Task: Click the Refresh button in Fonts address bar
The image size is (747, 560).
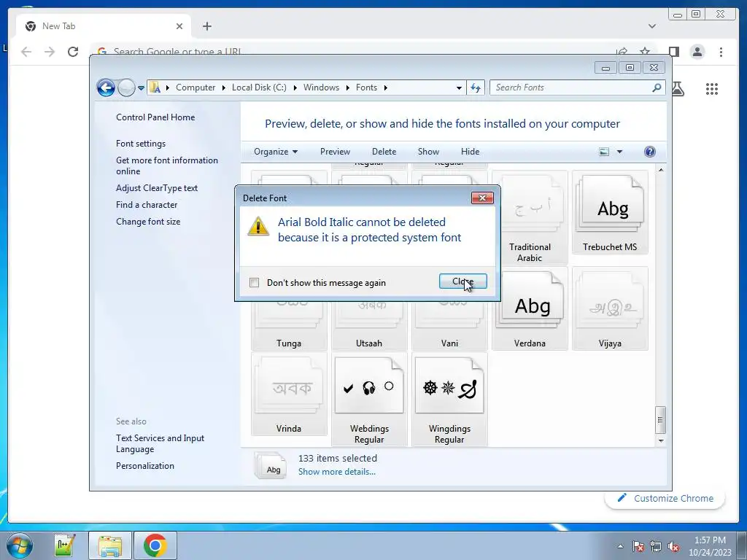Action: (476, 87)
